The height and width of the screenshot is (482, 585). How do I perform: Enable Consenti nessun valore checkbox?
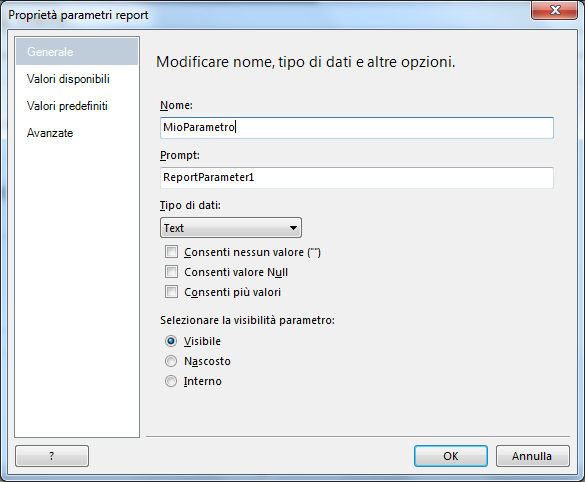coord(171,252)
